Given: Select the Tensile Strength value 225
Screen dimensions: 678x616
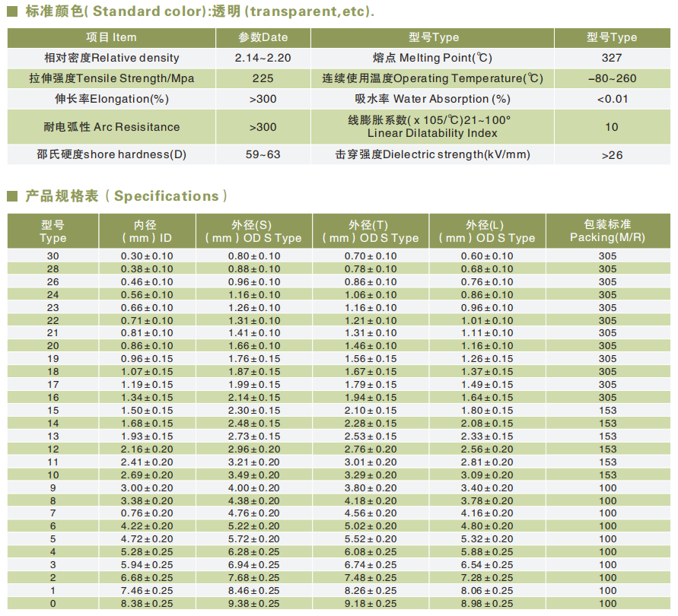Looking at the screenshot, I should tap(263, 78).
